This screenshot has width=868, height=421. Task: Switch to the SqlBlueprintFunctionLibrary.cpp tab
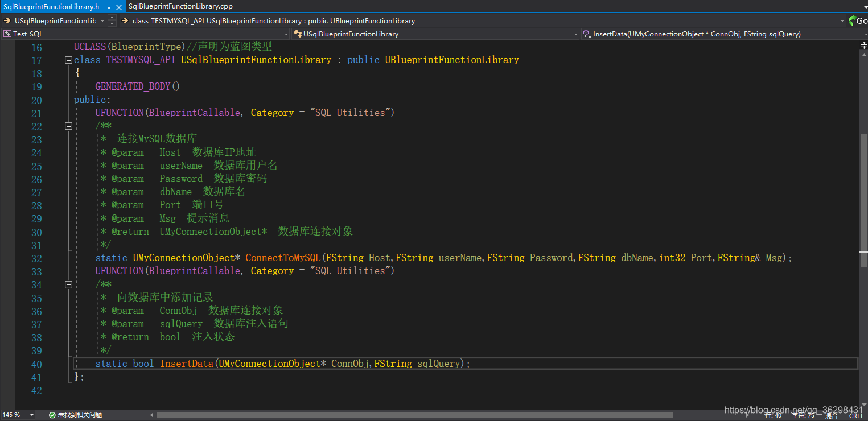[181, 6]
